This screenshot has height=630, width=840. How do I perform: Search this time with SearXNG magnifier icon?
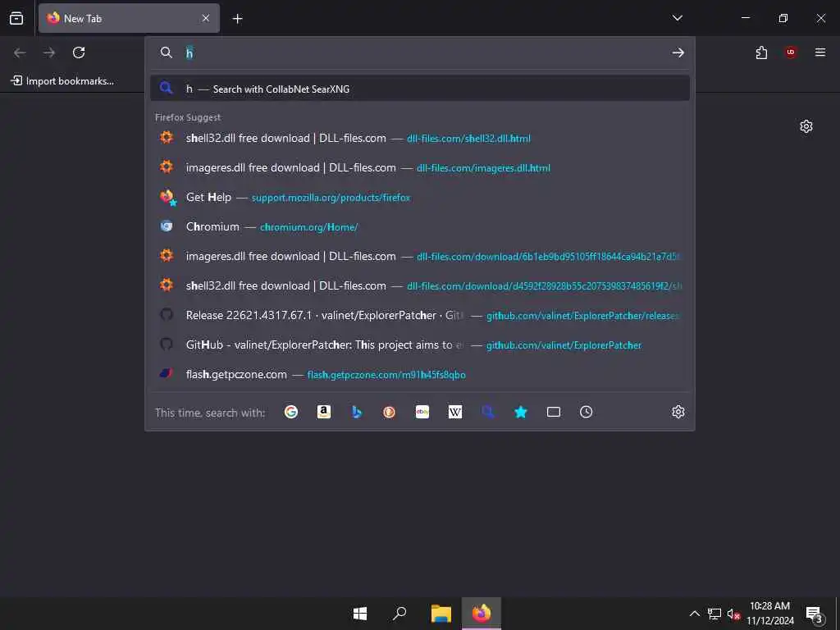(487, 412)
